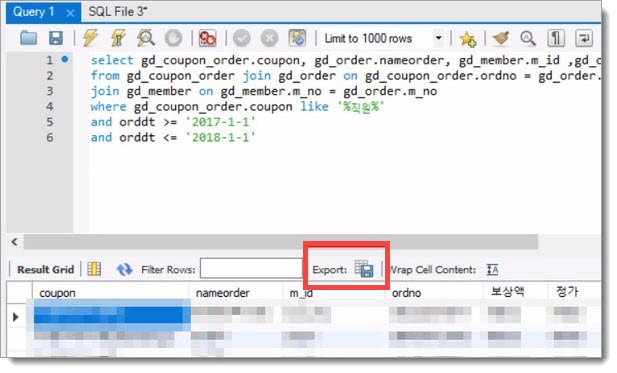
Task: Rollback transaction X circle icon
Action: click(x=270, y=38)
